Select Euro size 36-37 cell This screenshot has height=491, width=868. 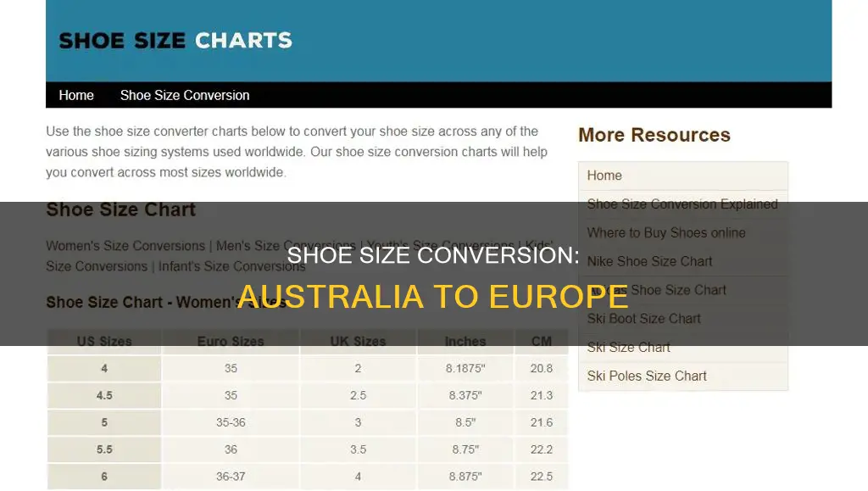coord(231,477)
